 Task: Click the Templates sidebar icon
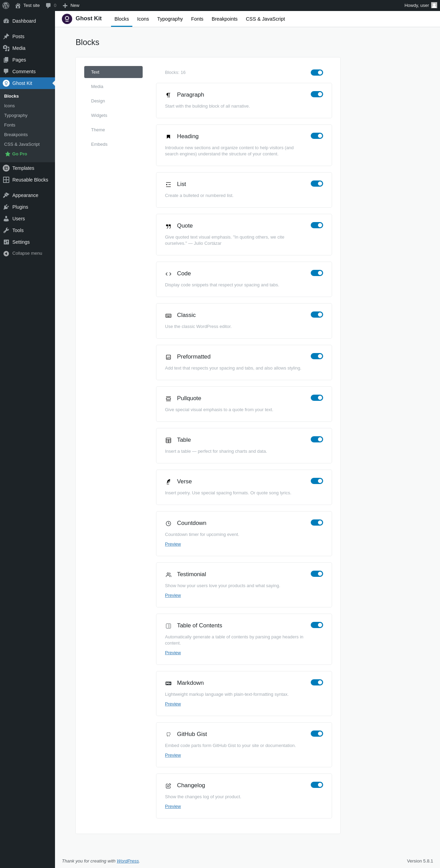6,168
